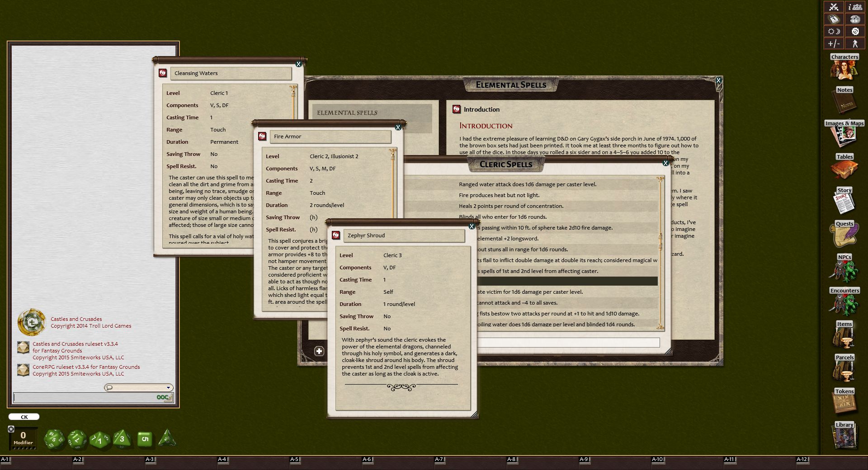The image size is (868, 470).
Task: Open the Modifiers window via +/- icon
Action: (x=833, y=44)
